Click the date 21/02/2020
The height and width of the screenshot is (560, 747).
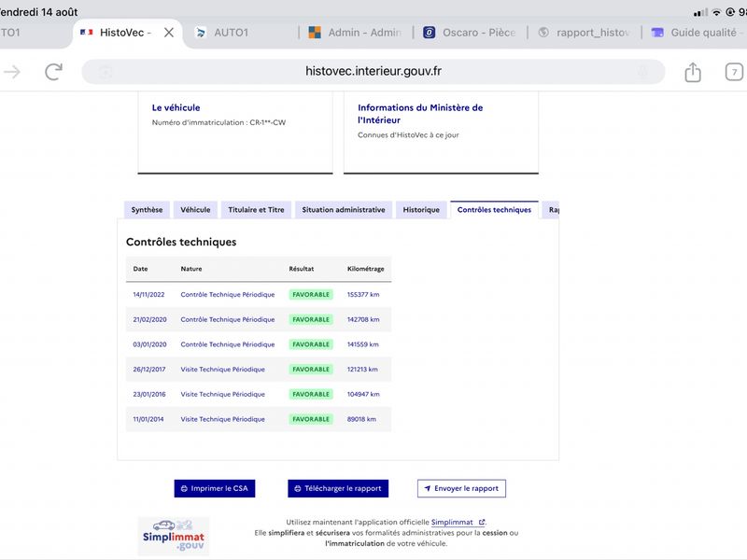pyautogui.click(x=149, y=319)
